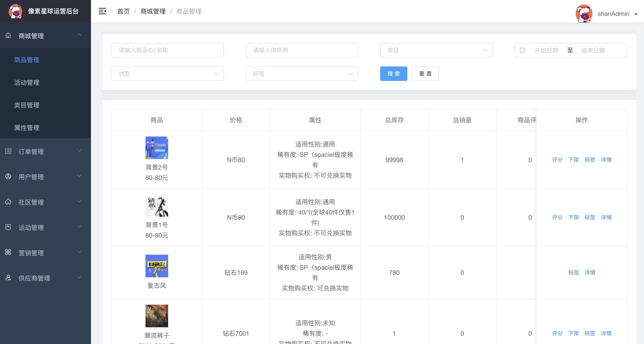
Task: Click 评分 for 背景2号
Action: (557, 160)
